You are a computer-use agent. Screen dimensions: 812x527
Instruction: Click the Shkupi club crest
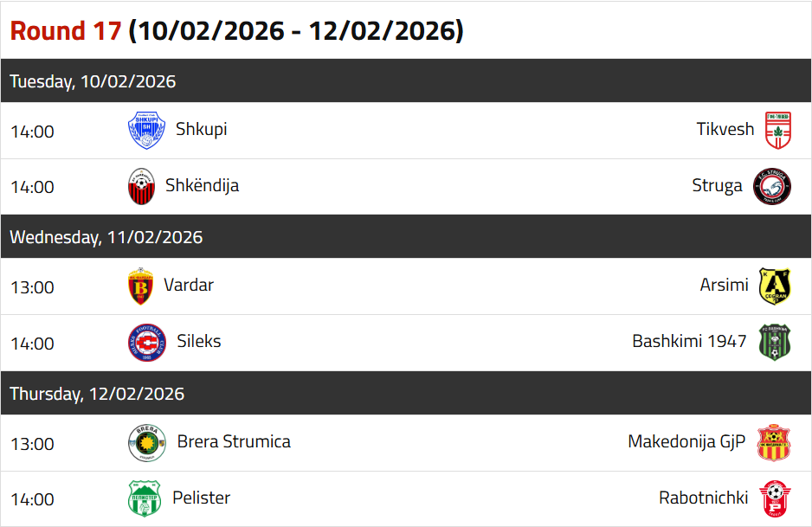(x=145, y=131)
